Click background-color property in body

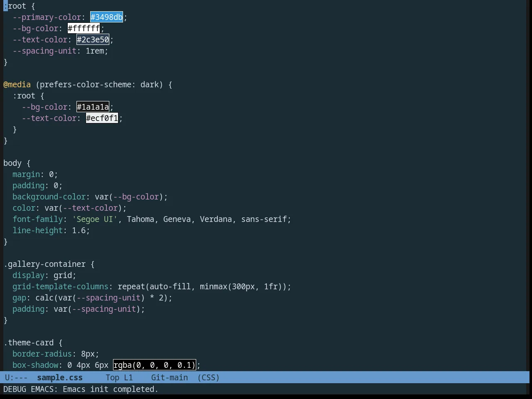click(x=49, y=197)
